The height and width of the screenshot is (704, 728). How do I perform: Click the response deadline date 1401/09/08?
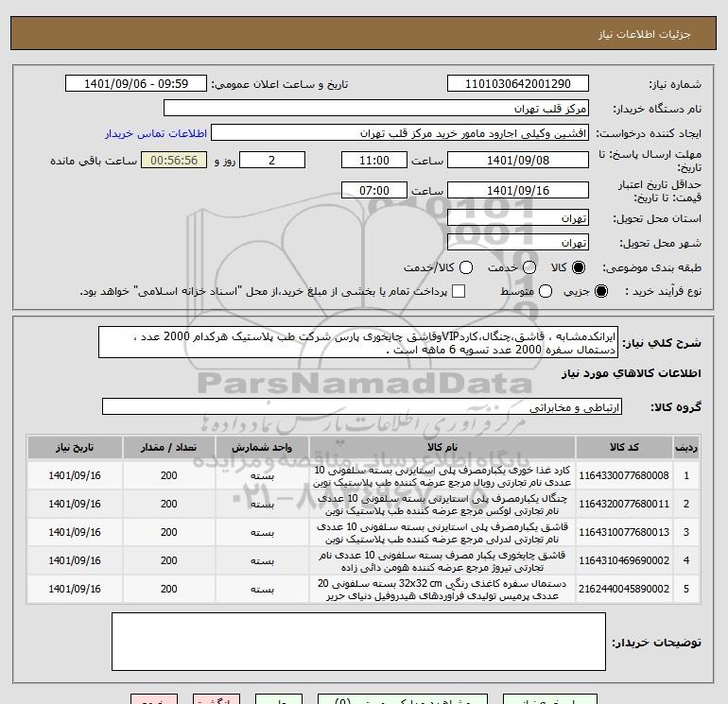[518, 160]
